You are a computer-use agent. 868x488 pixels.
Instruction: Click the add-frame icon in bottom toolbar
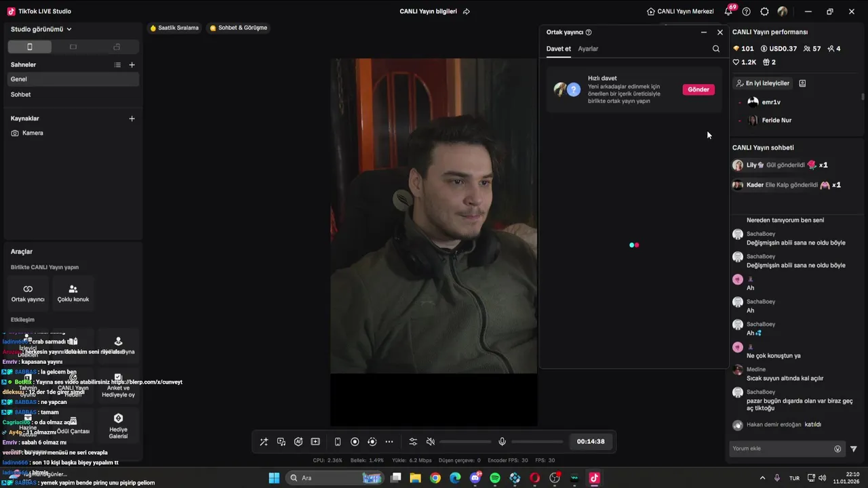pyautogui.click(x=315, y=442)
